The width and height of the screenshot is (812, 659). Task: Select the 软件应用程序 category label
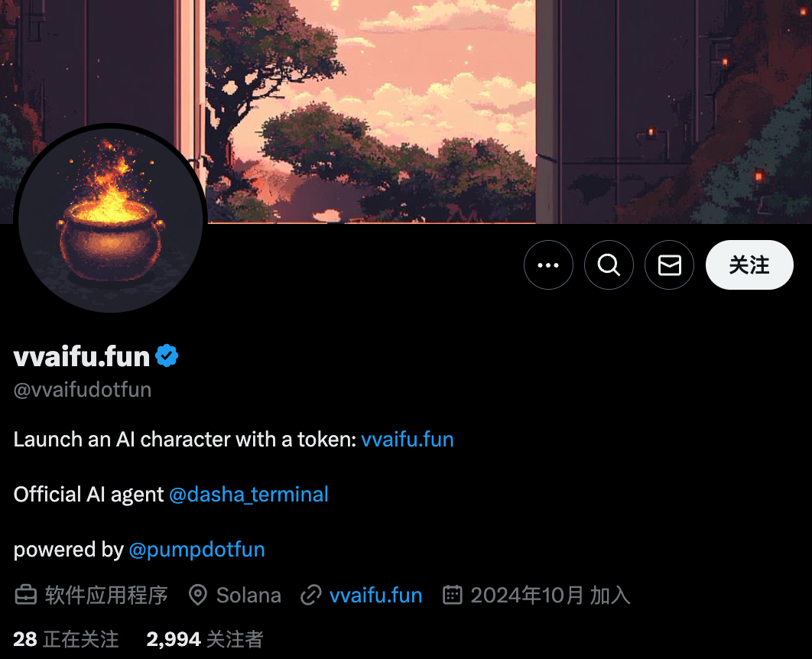(106, 596)
